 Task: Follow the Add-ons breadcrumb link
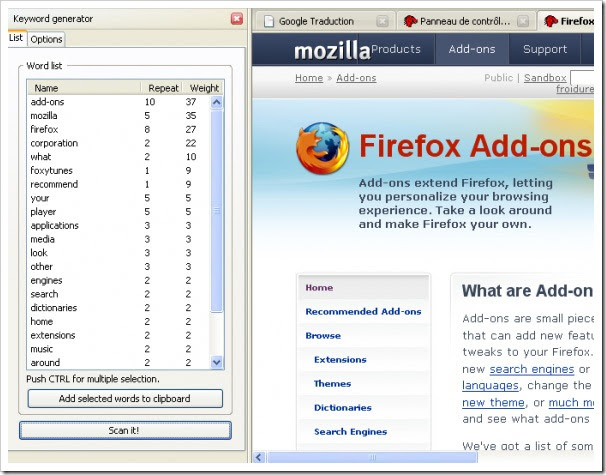[x=356, y=78]
